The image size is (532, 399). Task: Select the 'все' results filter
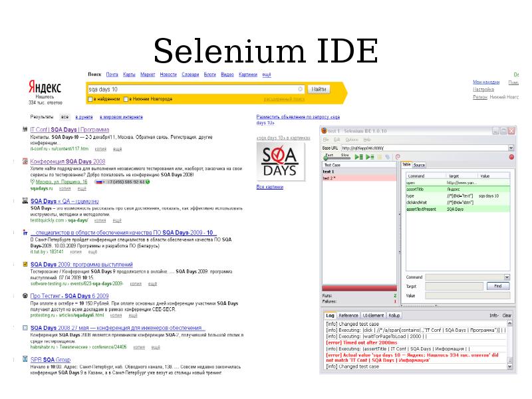(65, 116)
